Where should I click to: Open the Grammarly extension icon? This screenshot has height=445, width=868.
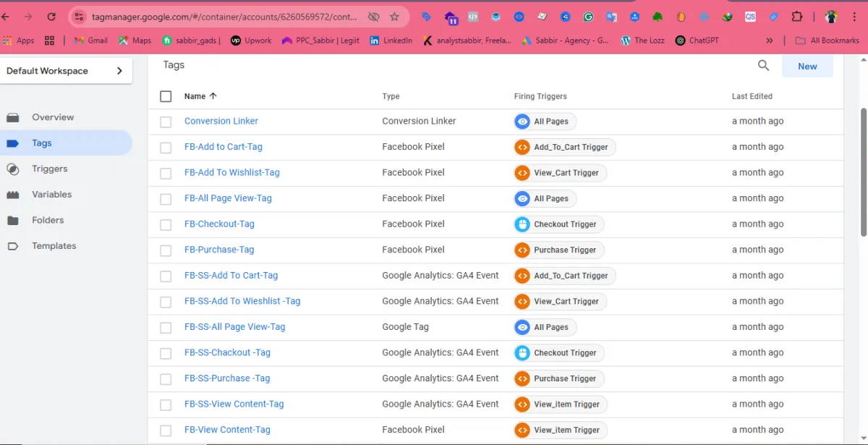(x=588, y=17)
